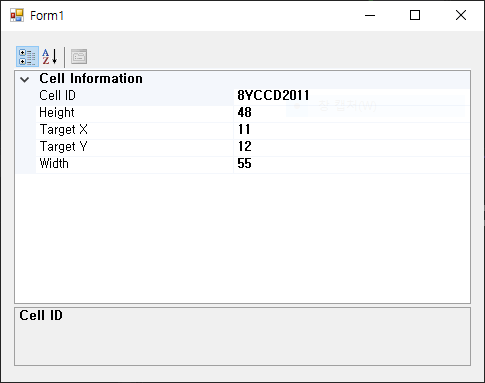The height and width of the screenshot is (383, 485).
Task: Select the Cell Information category header
Action: [91, 79]
